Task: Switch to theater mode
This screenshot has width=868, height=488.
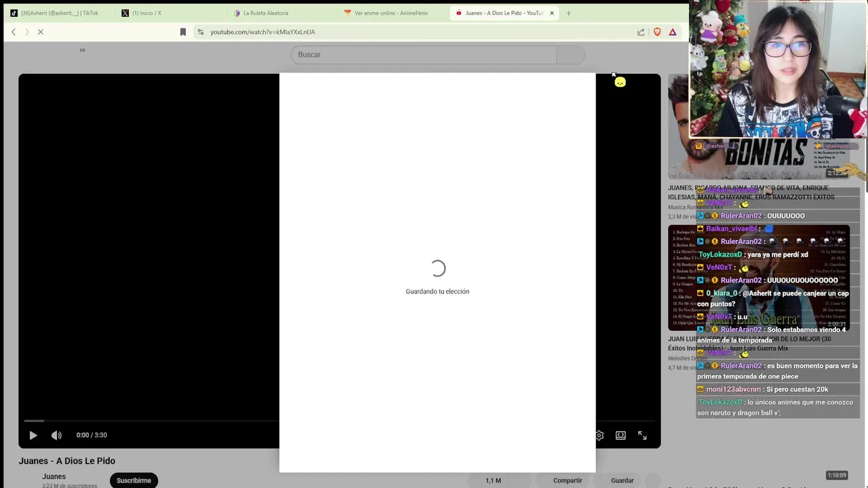Action: click(620, 435)
